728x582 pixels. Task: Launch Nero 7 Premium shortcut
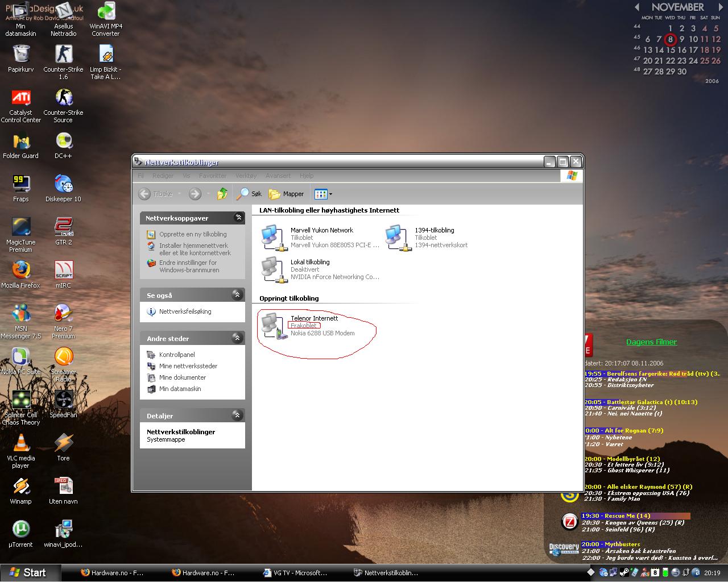point(63,322)
